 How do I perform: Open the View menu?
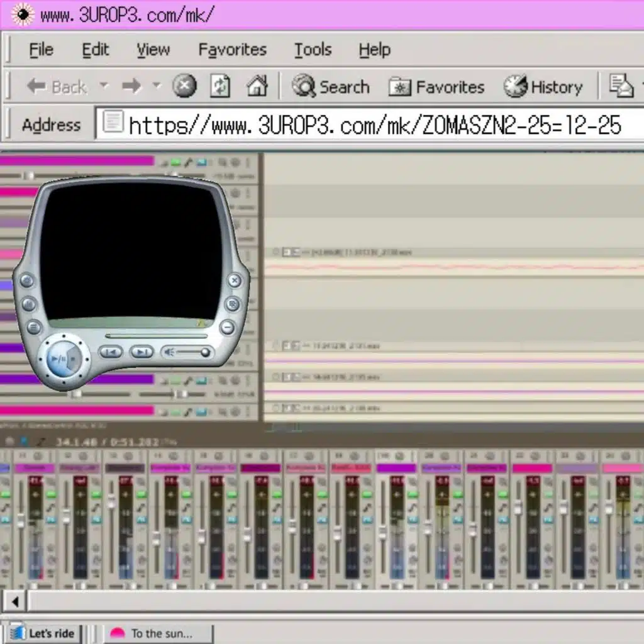click(x=153, y=50)
